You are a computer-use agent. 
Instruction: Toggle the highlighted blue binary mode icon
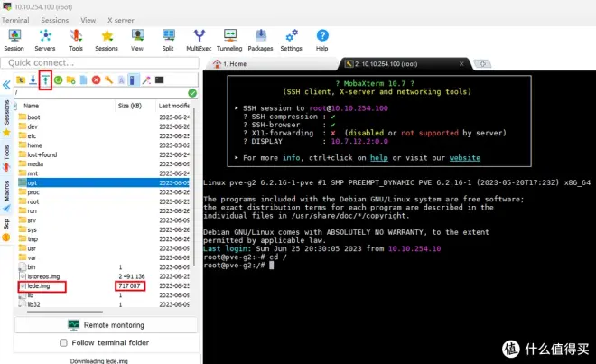coord(133,79)
